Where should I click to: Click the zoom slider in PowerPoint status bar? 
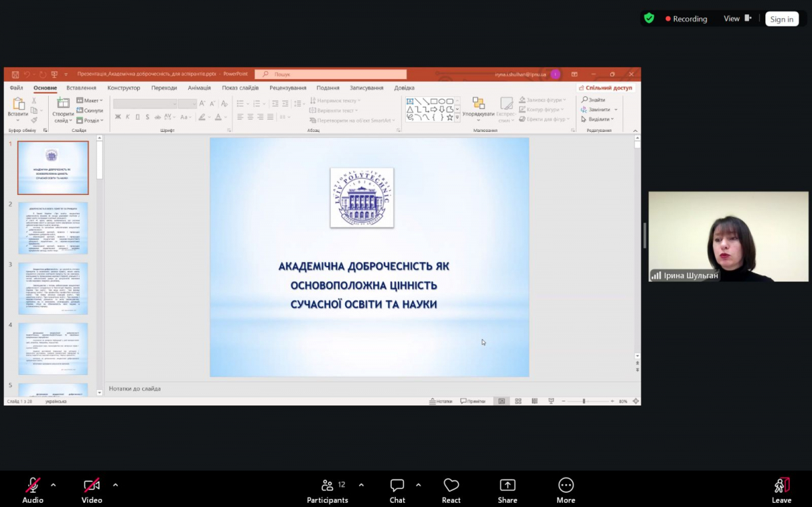584,401
